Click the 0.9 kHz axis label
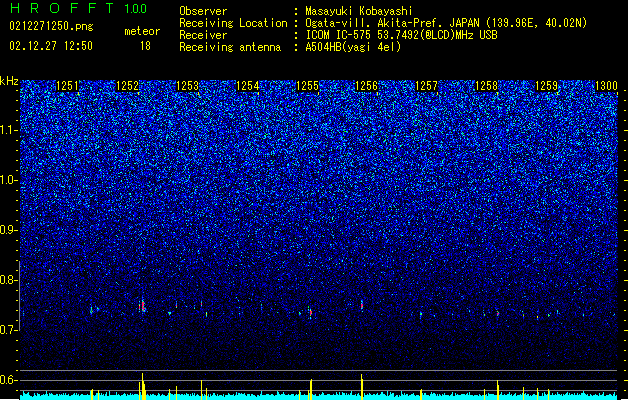 9,230
